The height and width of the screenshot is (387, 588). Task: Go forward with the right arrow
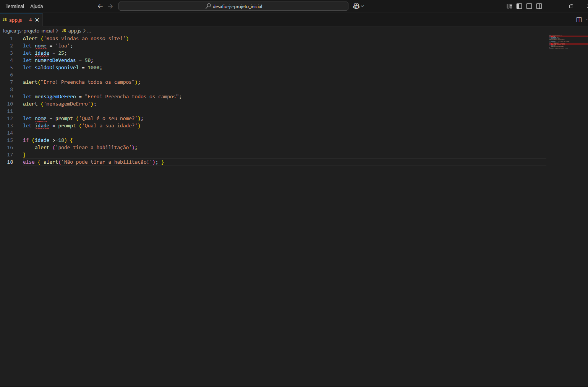[110, 6]
